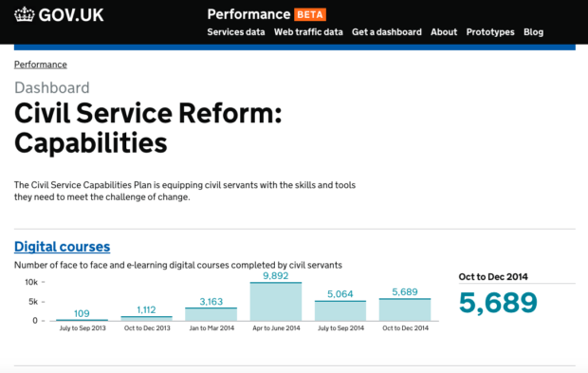The width and height of the screenshot is (588, 373).
Task: Open the Digital courses module link
Action: pos(63,247)
